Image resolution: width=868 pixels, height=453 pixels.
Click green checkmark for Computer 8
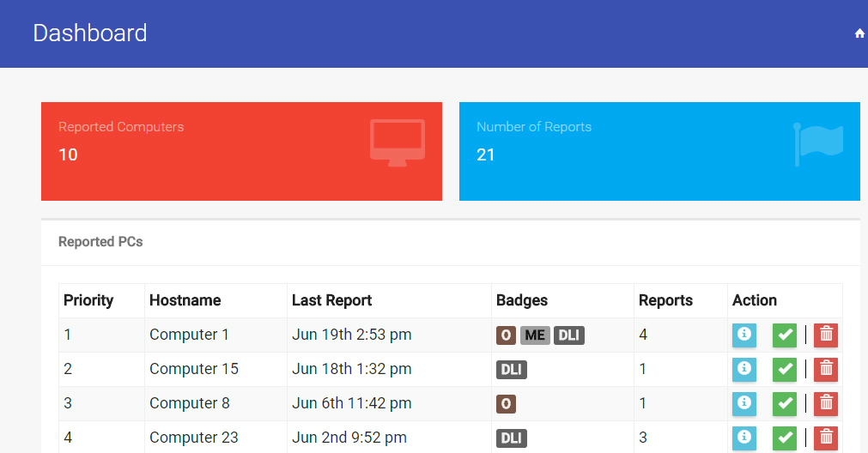(784, 403)
